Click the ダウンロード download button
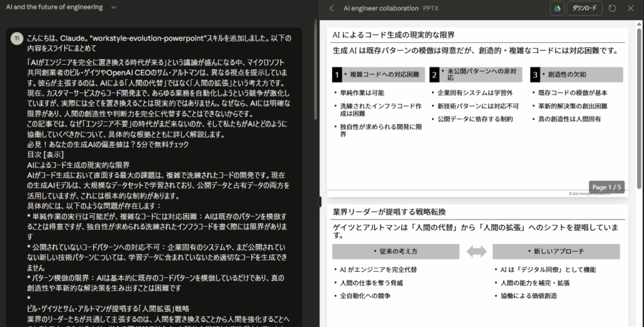 [584, 8]
